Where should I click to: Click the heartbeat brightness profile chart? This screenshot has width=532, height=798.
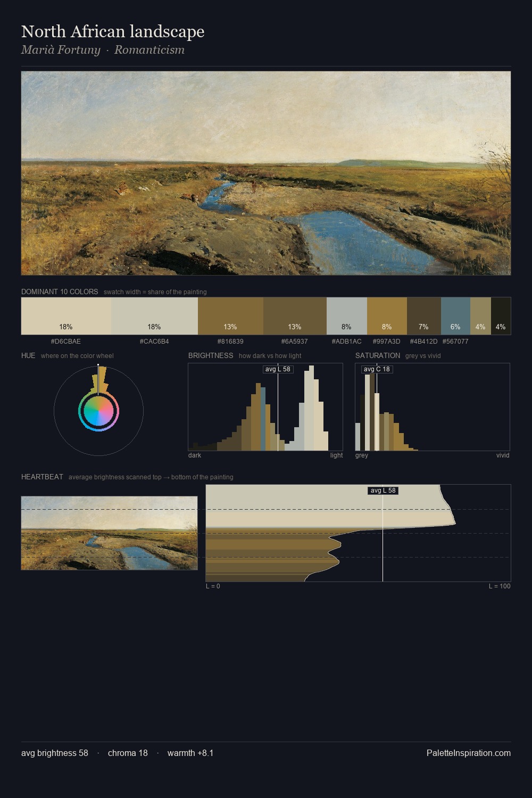pos(358,533)
